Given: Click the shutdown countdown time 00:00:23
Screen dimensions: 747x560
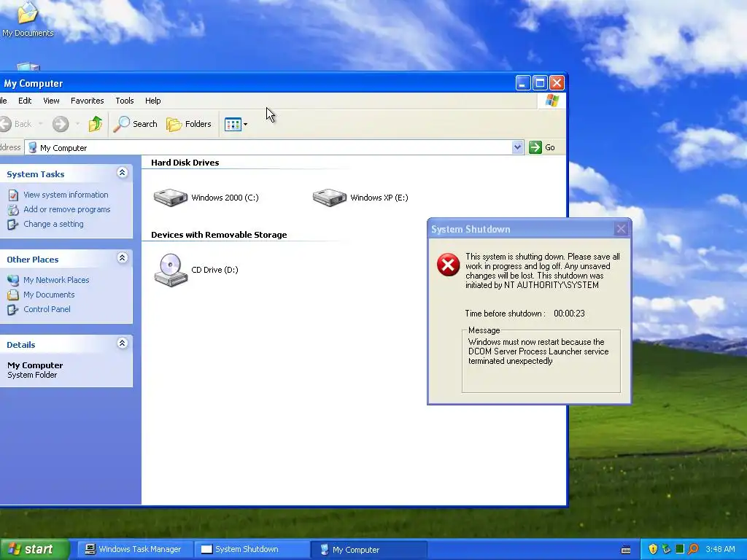Looking at the screenshot, I should (x=569, y=314).
